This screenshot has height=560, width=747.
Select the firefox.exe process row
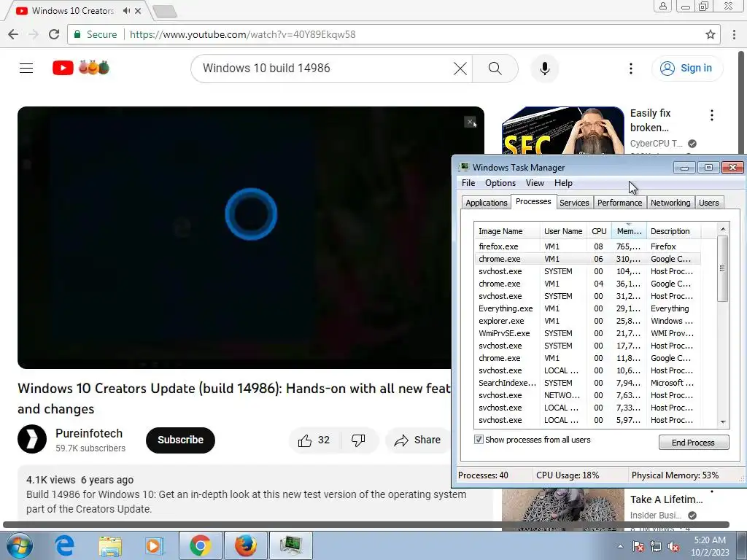tap(587, 246)
